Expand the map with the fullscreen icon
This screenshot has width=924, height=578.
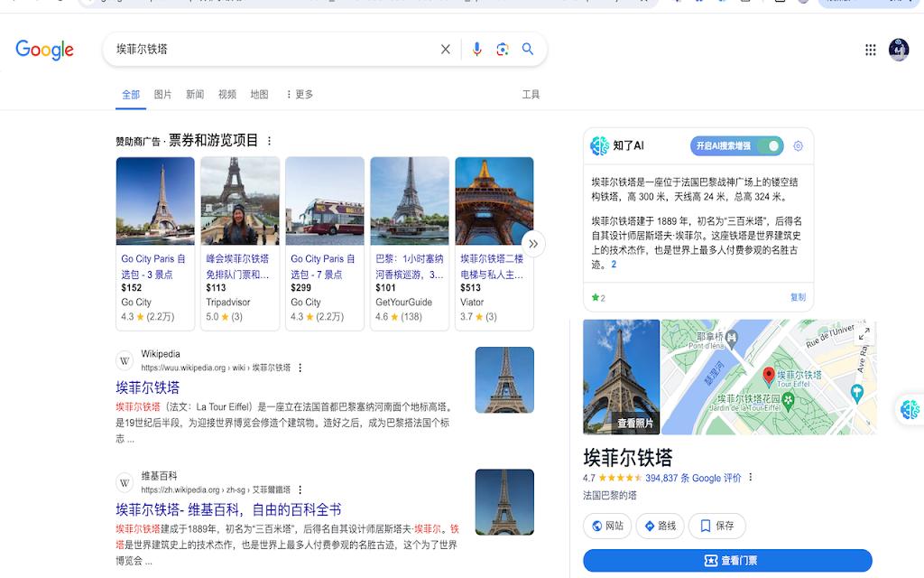864,334
